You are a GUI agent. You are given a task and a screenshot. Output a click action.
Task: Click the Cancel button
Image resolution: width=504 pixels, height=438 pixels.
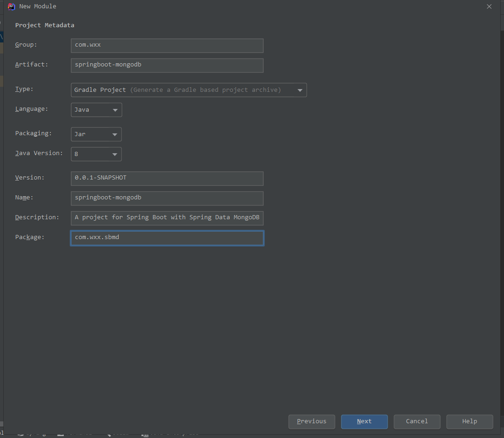pos(417,422)
